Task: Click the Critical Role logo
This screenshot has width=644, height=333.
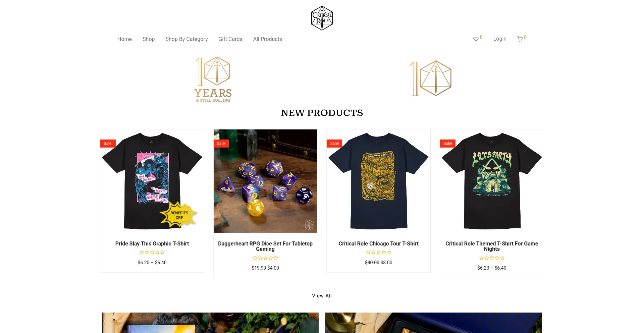Action: [322, 18]
